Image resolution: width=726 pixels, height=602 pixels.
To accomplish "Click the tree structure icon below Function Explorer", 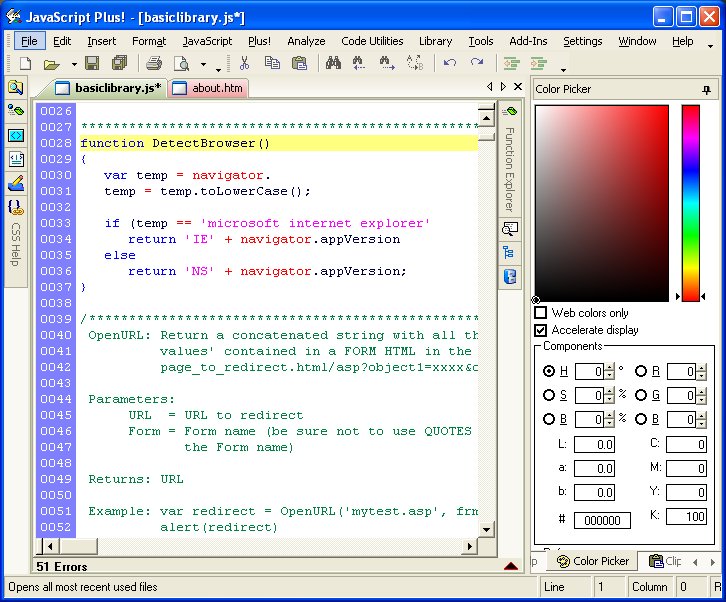I will click(509, 253).
